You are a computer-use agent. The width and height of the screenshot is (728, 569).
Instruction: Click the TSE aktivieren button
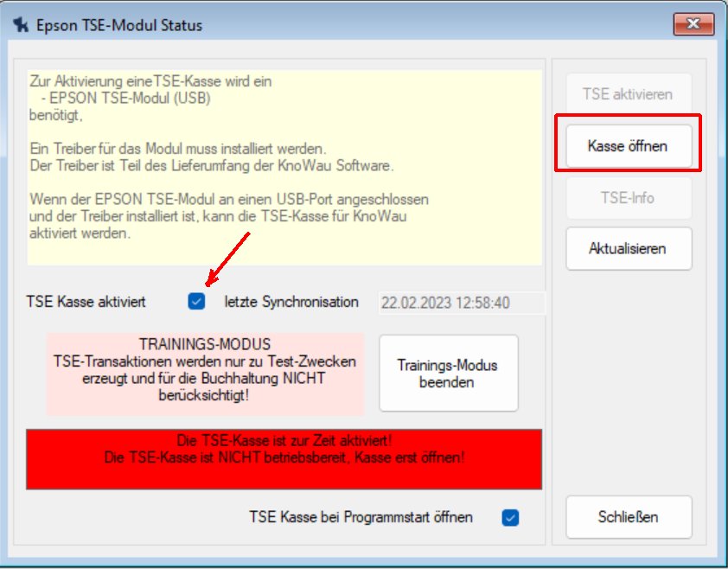[x=628, y=94]
